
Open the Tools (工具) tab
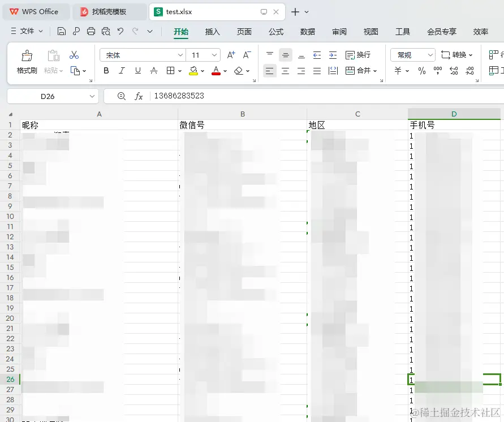402,32
